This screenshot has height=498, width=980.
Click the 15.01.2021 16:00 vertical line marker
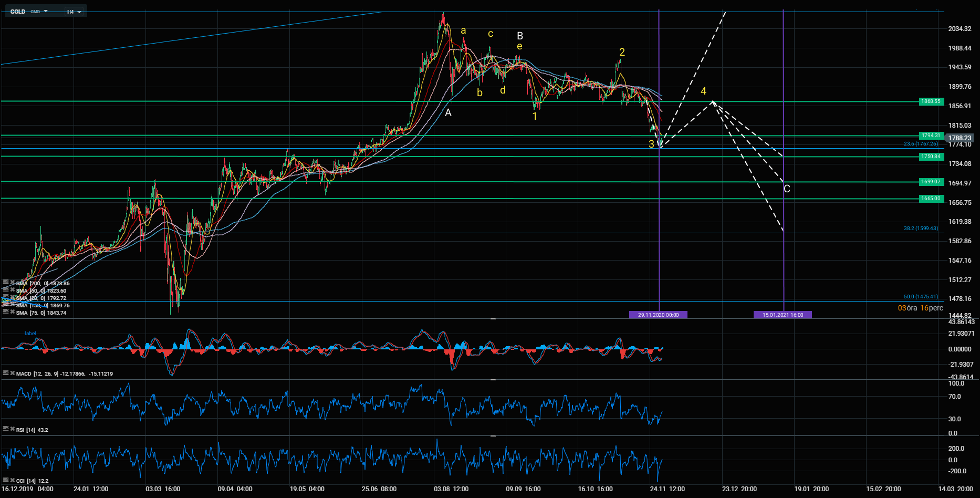pyautogui.click(x=783, y=315)
